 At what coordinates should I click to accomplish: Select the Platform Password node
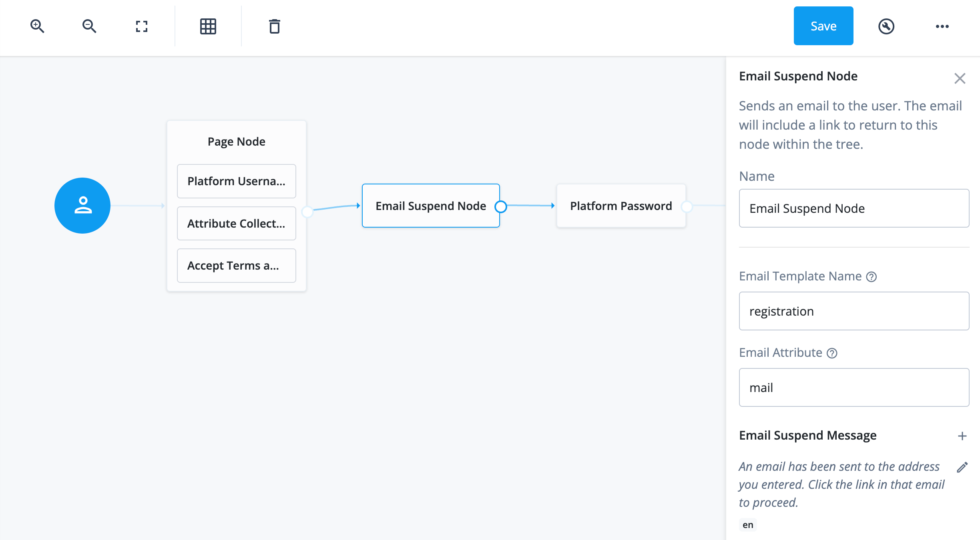[621, 206]
